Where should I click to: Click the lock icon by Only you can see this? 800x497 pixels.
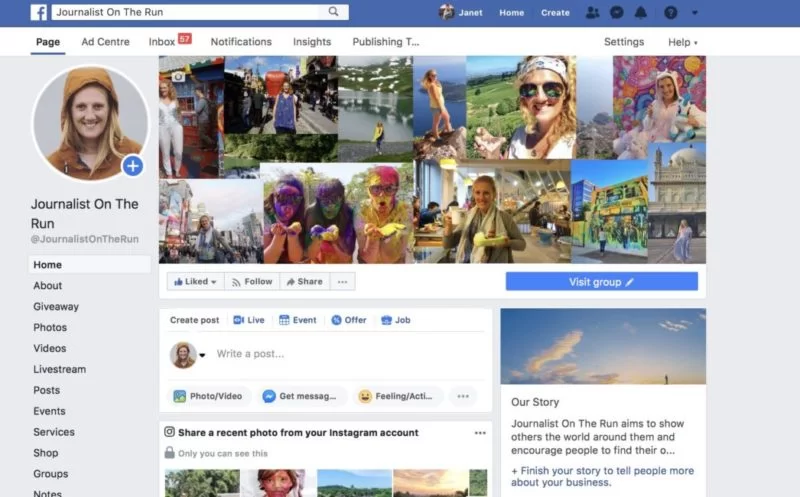169,453
